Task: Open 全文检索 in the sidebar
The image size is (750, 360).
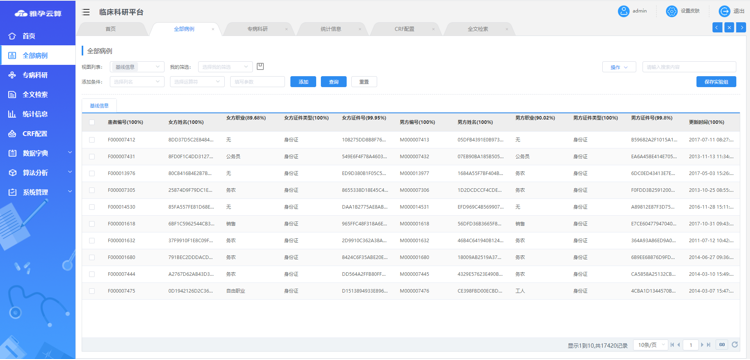Action: (38, 95)
